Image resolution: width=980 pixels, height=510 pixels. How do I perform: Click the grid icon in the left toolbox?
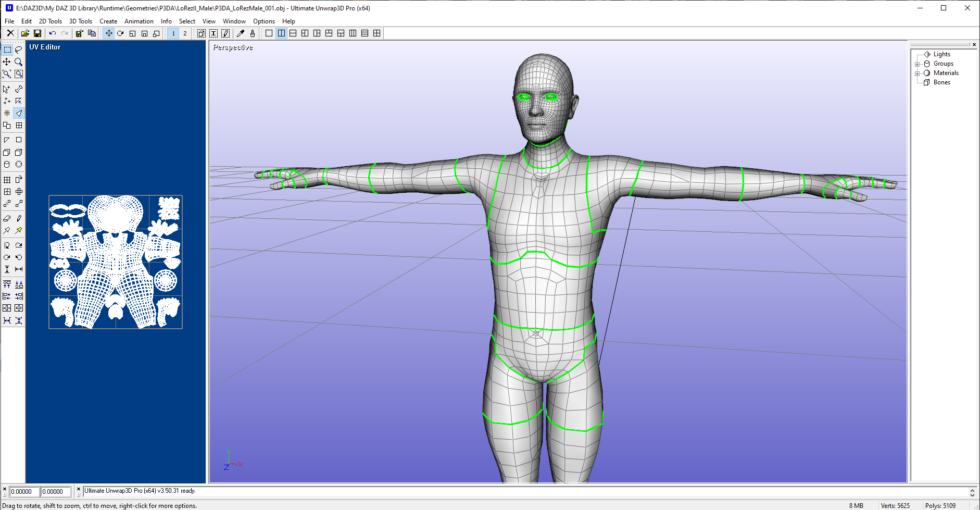pyautogui.click(x=7, y=180)
